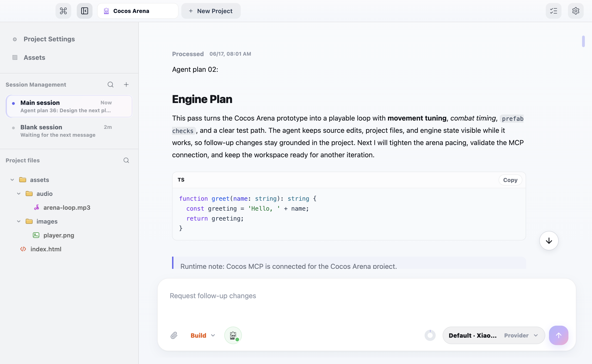Click the Project files header

(23, 160)
